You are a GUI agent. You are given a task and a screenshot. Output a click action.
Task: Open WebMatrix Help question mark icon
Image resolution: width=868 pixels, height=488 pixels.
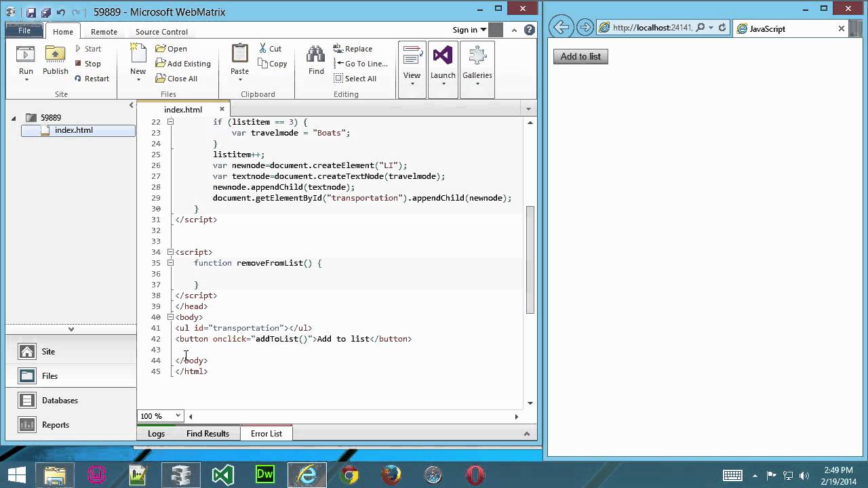[x=530, y=30]
